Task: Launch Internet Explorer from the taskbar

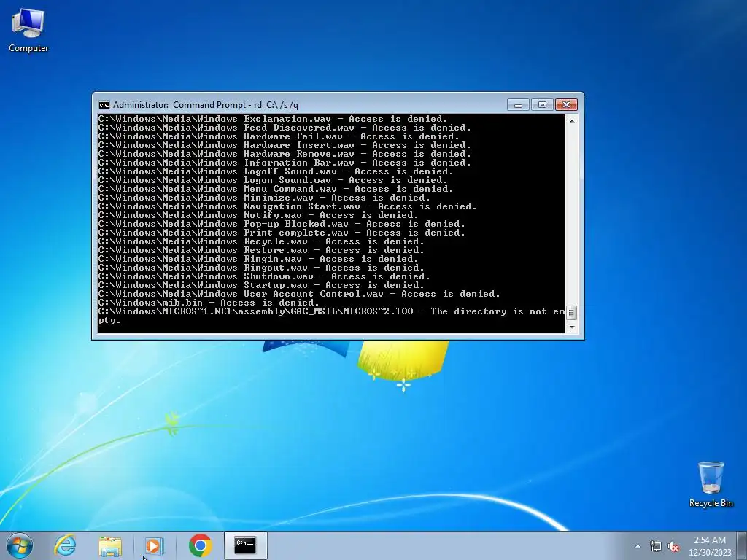Action: 65,545
